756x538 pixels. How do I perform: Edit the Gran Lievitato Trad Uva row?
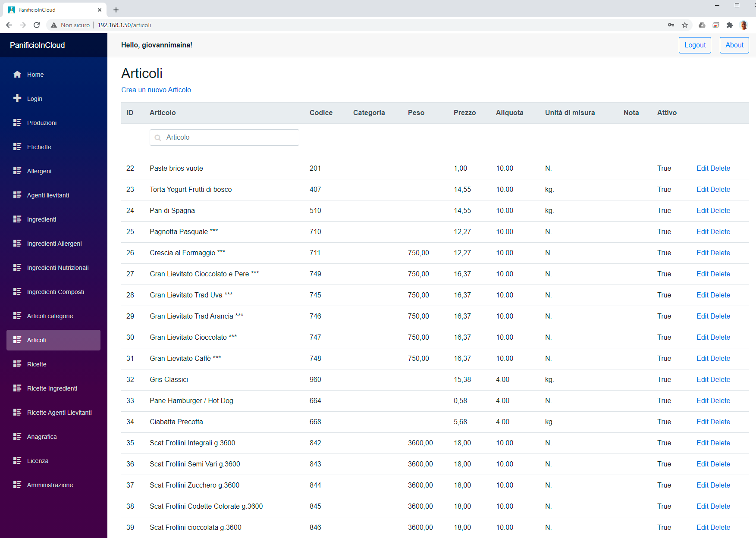tap(703, 295)
